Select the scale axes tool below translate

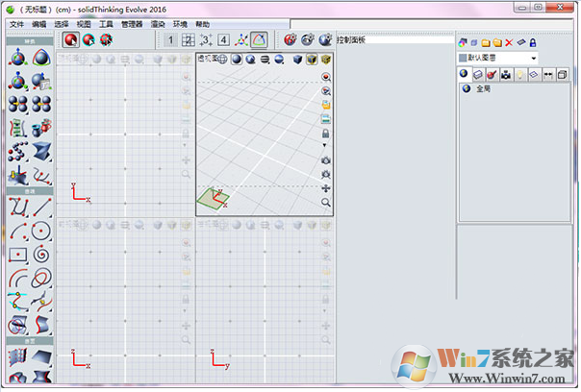coord(17,81)
